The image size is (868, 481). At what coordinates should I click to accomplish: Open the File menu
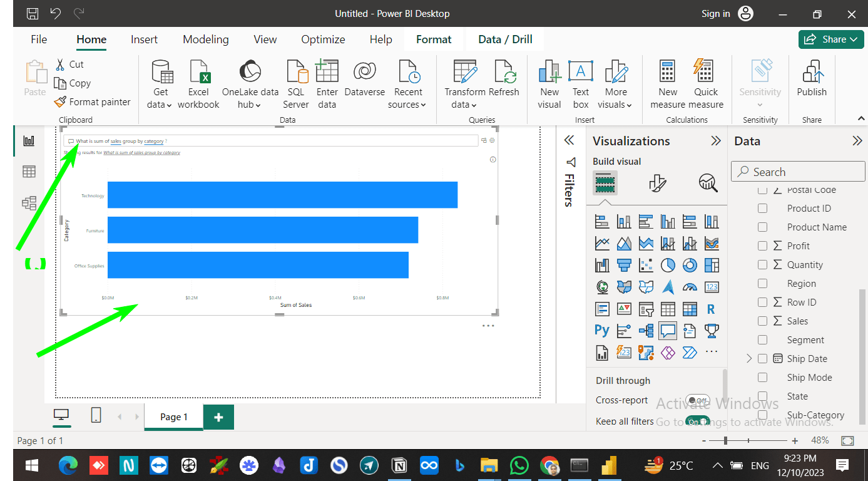[39, 39]
